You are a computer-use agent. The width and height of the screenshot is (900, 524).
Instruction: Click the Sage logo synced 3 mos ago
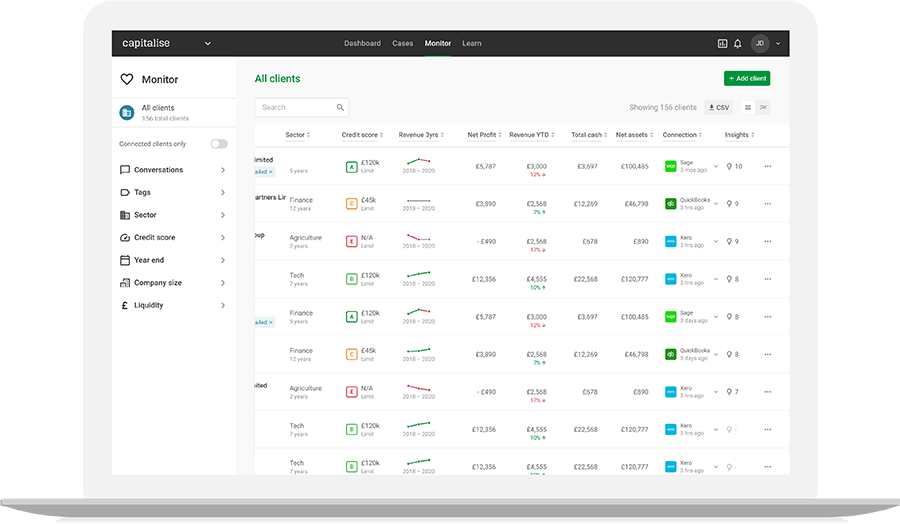(x=670, y=166)
